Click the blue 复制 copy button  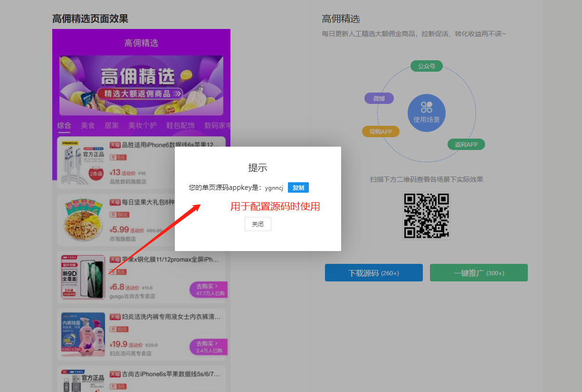pyautogui.click(x=298, y=187)
